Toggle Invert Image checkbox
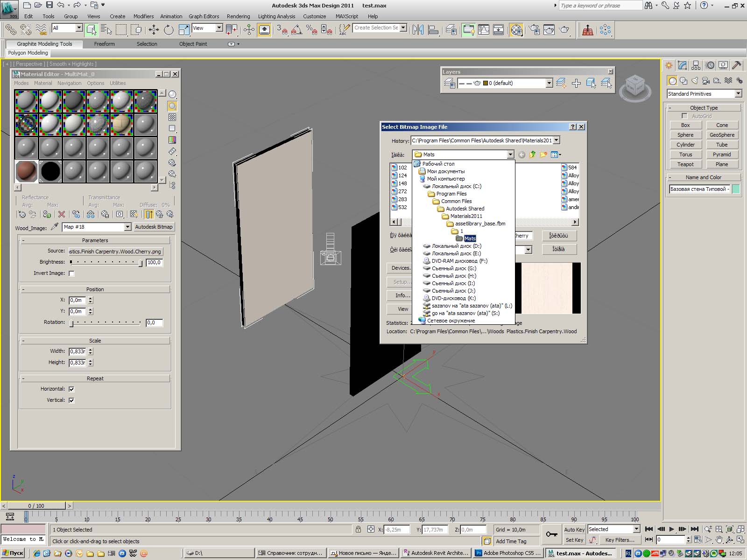 point(71,273)
